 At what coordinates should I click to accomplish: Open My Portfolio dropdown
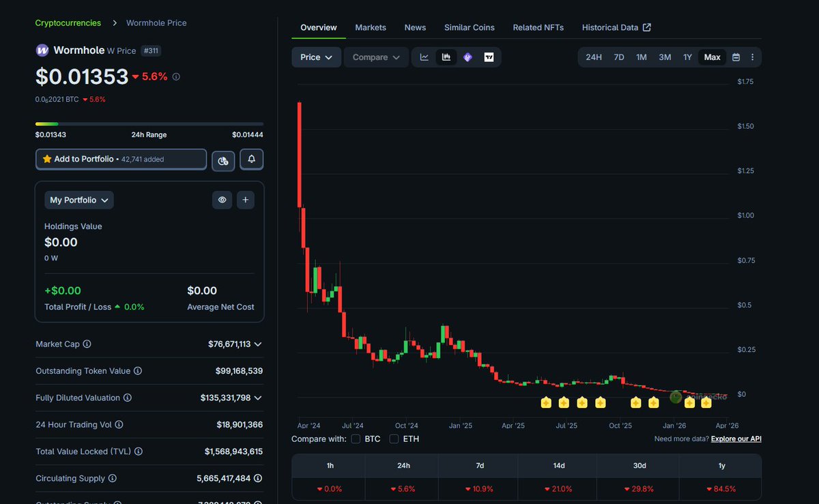pyautogui.click(x=79, y=200)
